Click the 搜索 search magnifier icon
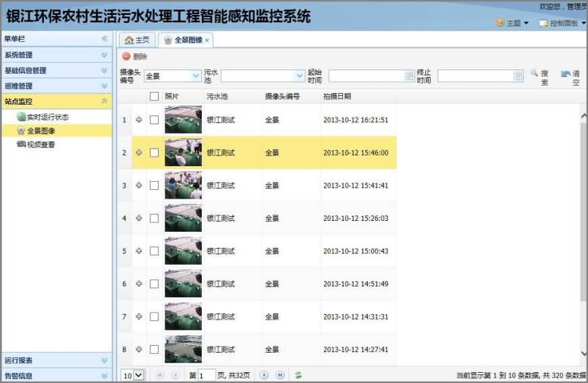The width and height of the screenshot is (588, 383). point(534,73)
